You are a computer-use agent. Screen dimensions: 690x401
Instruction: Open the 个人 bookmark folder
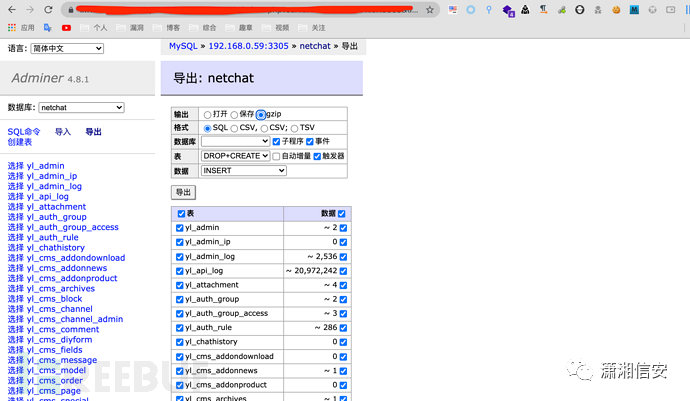click(94, 28)
